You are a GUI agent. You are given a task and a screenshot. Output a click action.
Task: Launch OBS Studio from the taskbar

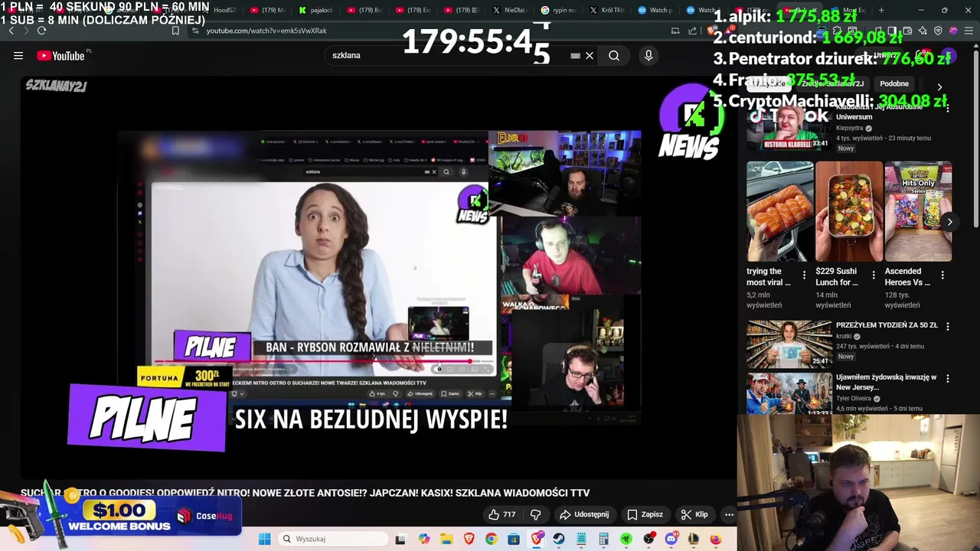click(x=649, y=539)
